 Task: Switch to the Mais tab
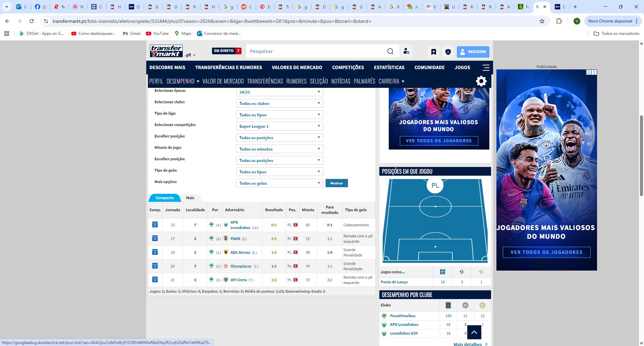click(190, 198)
